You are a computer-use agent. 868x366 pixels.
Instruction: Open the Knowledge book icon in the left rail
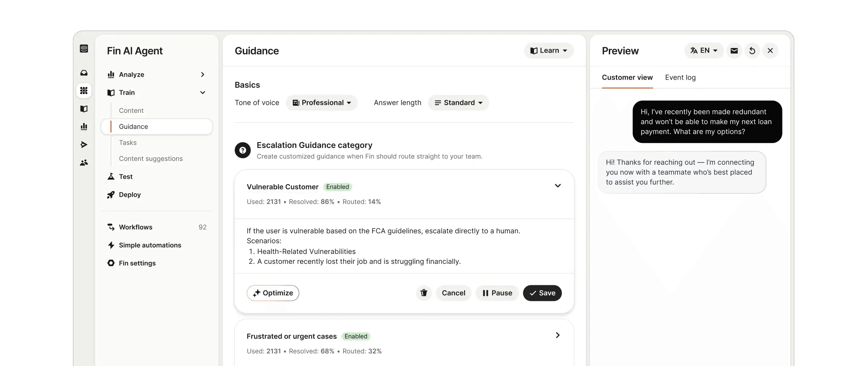pyautogui.click(x=84, y=109)
